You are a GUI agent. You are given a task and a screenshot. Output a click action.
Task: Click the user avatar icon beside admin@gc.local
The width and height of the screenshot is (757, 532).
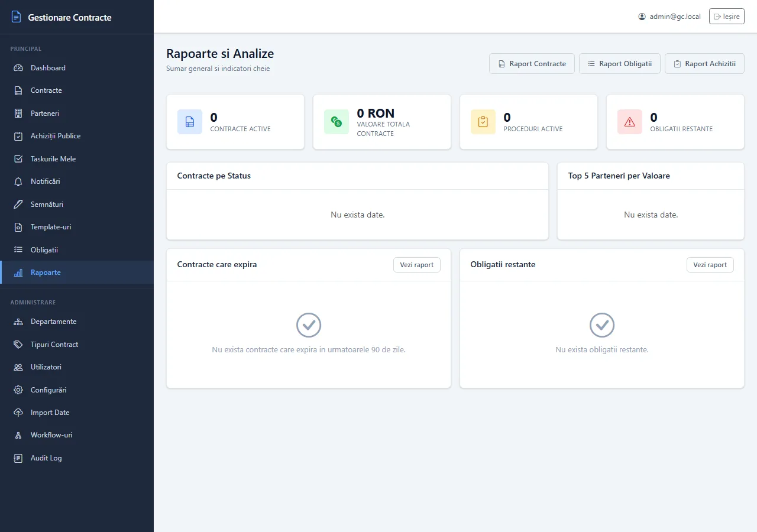642,17
